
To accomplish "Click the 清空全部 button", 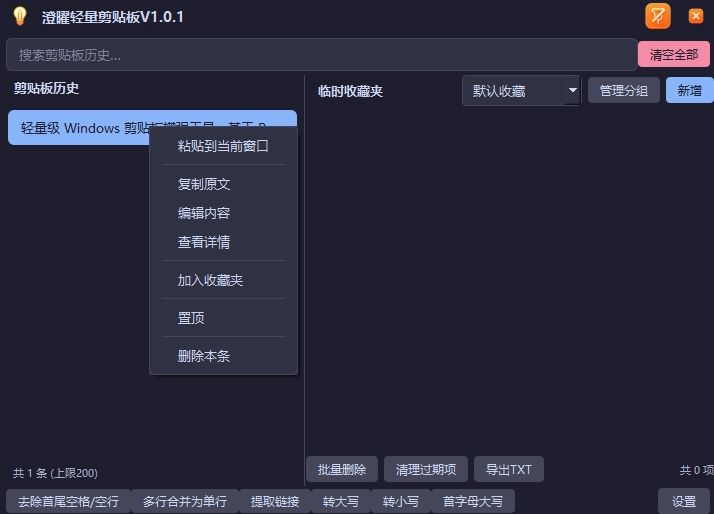I will [x=673, y=55].
